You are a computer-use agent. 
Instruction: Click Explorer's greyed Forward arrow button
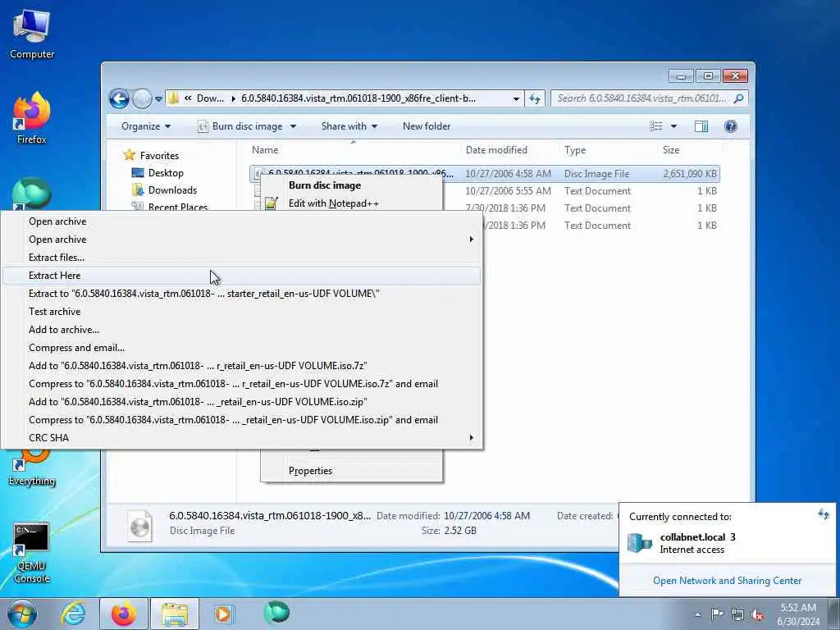click(x=141, y=98)
